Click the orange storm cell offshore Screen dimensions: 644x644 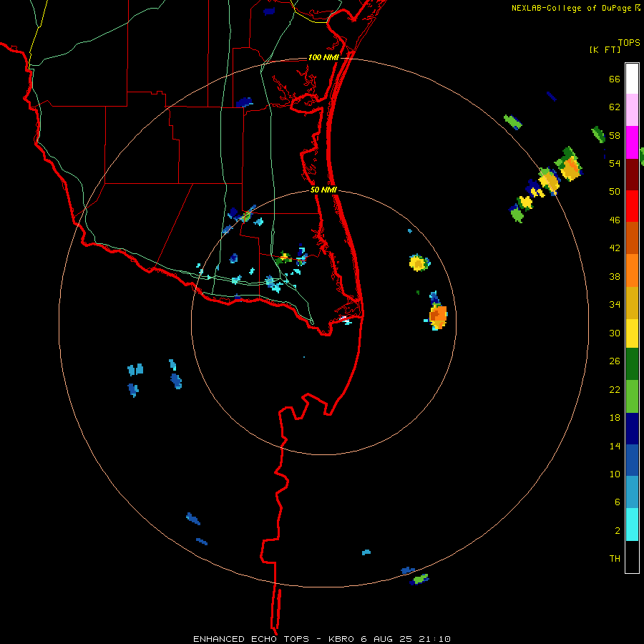pyautogui.click(x=438, y=316)
